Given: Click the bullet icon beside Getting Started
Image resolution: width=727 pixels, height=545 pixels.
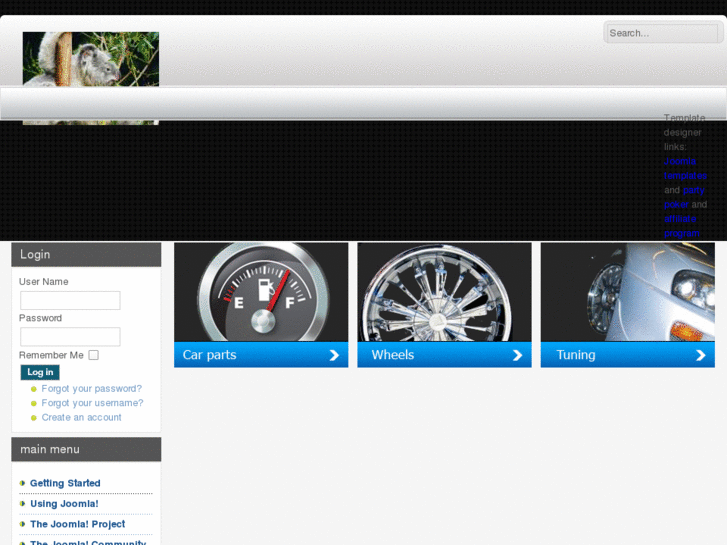Looking at the screenshot, I should tap(22, 483).
